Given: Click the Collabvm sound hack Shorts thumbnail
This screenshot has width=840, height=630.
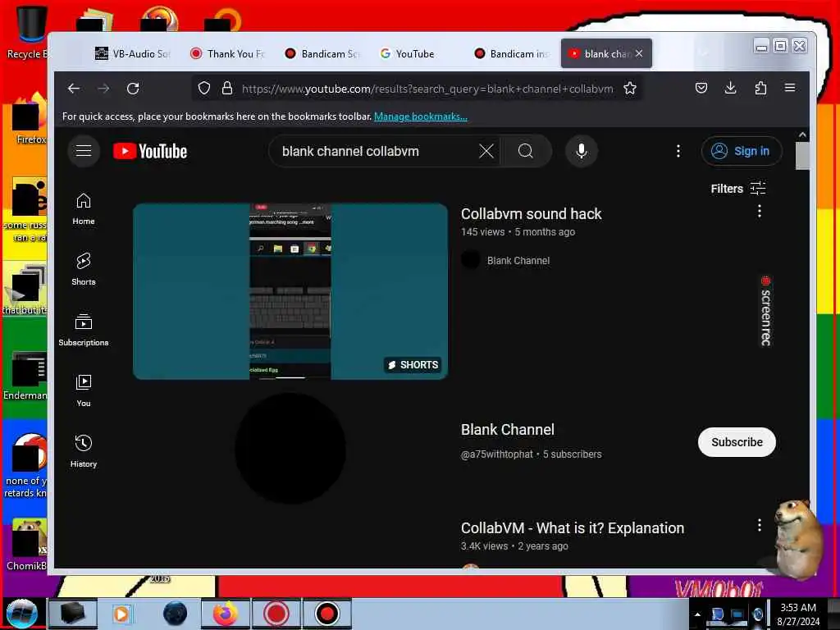Looking at the screenshot, I should (290, 291).
